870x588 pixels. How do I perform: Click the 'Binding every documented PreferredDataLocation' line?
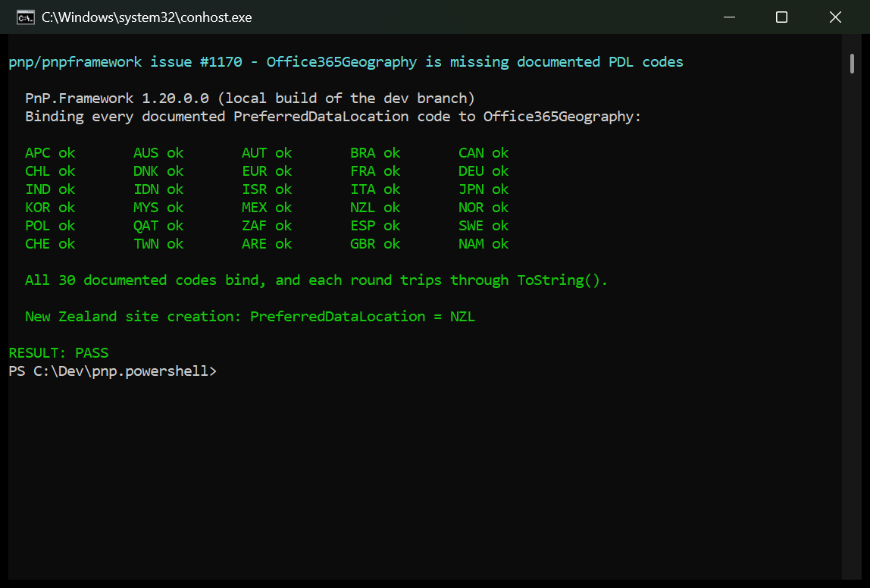333,117
